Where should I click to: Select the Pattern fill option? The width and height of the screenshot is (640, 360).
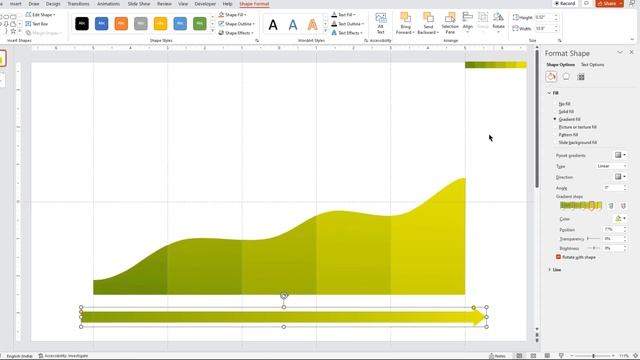coord(565,135)
